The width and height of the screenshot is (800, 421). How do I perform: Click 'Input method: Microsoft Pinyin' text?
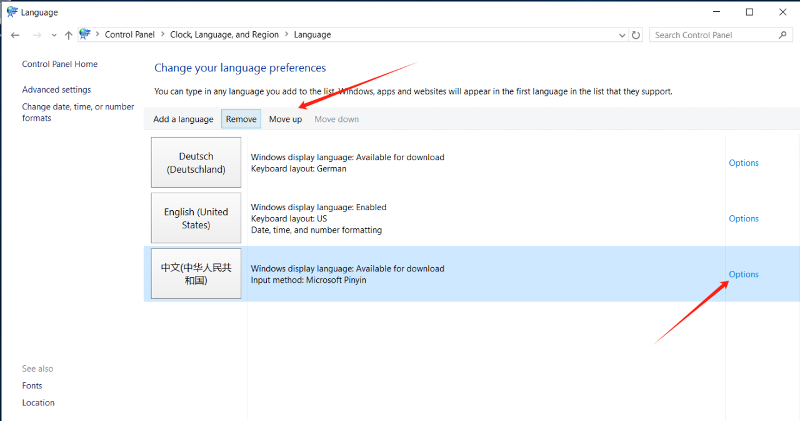(309, 280)
